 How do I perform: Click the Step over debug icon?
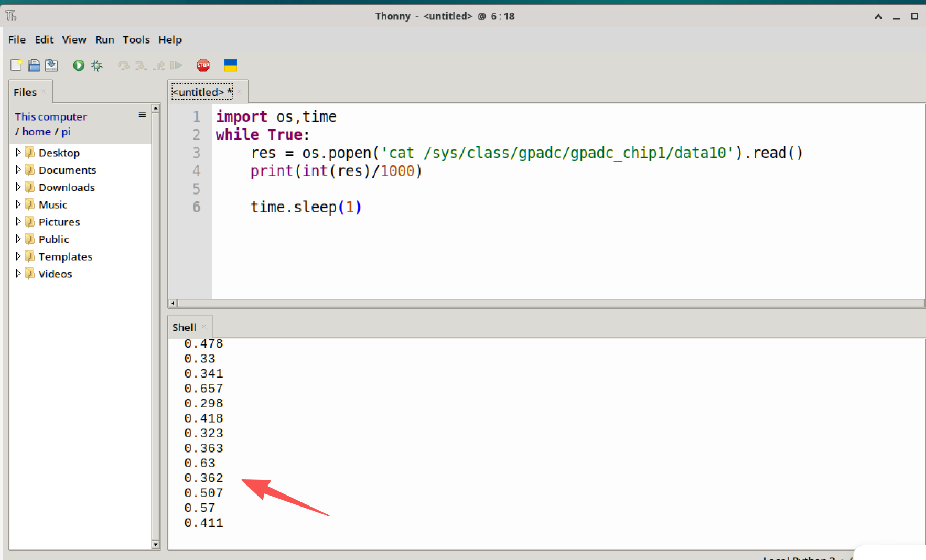tap(124, 66)
